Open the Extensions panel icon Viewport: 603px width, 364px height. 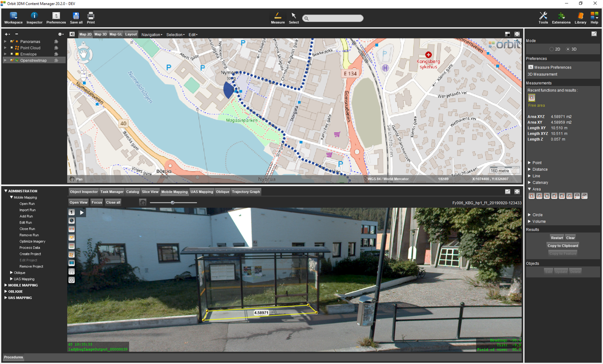pyautogui.click(x=561, y=18)
